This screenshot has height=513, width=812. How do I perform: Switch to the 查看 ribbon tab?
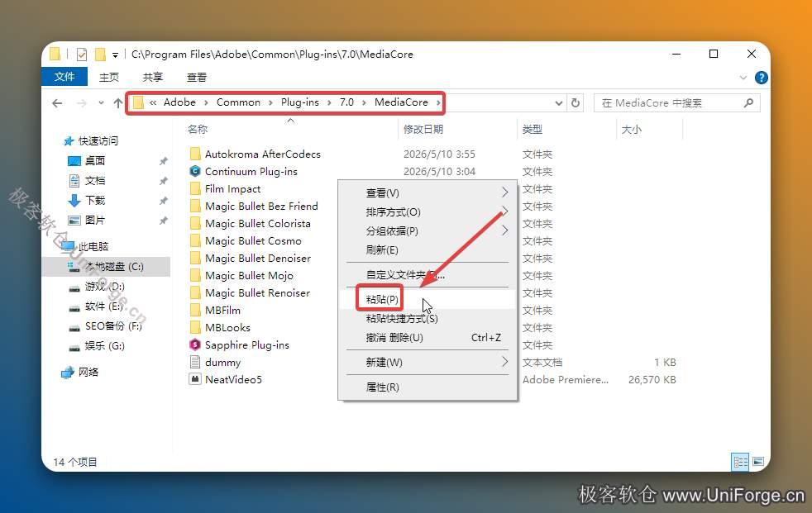click(x=197, y=77)
